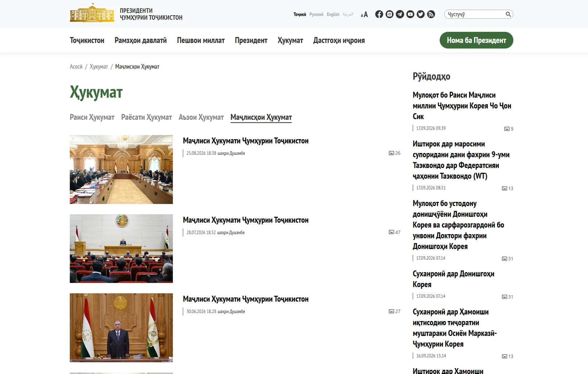588x374 pixels.
Task: Switch to the Раиси Ҳукумат tab
Action: [x=92, y=117]
